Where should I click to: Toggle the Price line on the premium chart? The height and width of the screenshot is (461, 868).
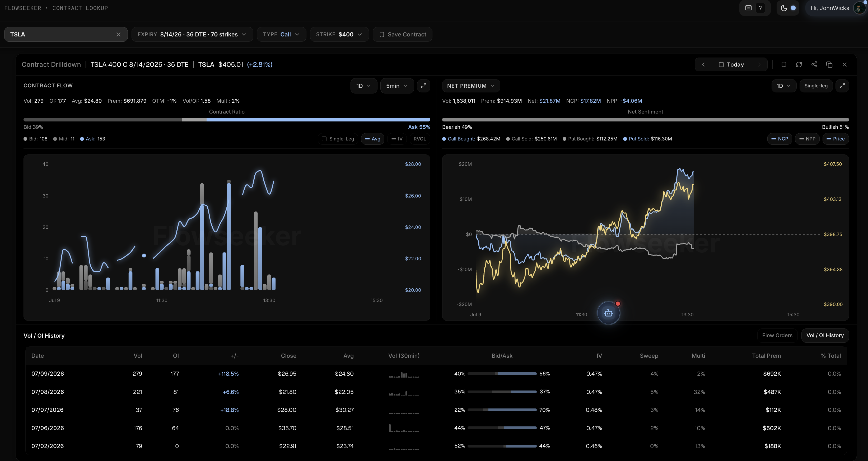click(x=836, y=139)
